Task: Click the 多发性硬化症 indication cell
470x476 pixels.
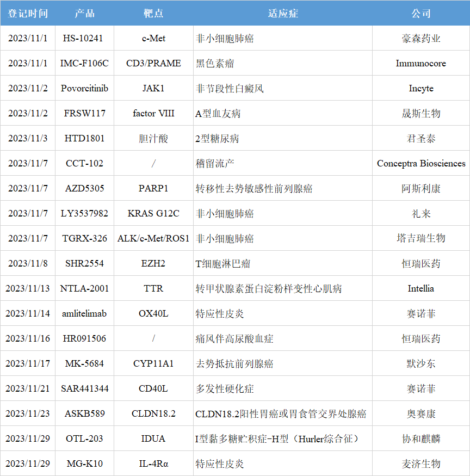Action: point(225,389)
